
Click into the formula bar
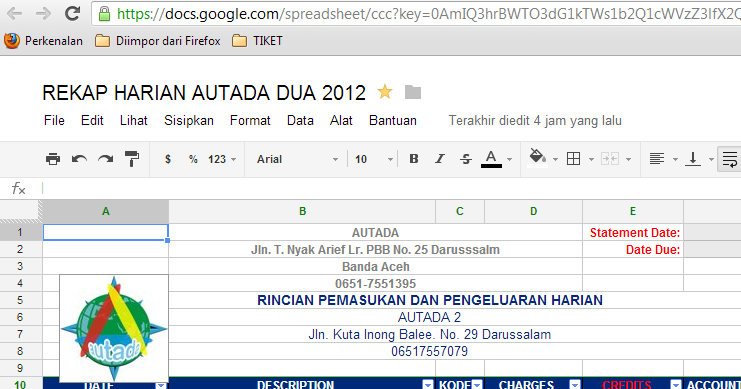(x=391, y=189)
